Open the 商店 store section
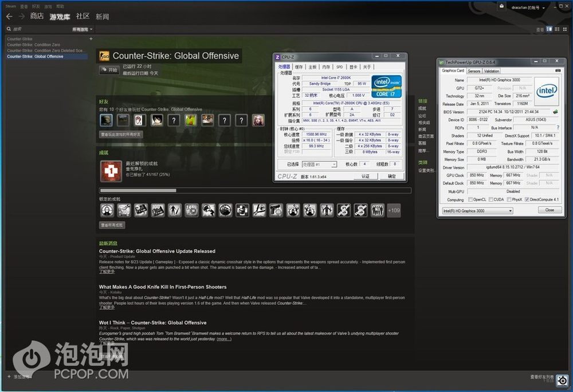 (x=37, y=16)
